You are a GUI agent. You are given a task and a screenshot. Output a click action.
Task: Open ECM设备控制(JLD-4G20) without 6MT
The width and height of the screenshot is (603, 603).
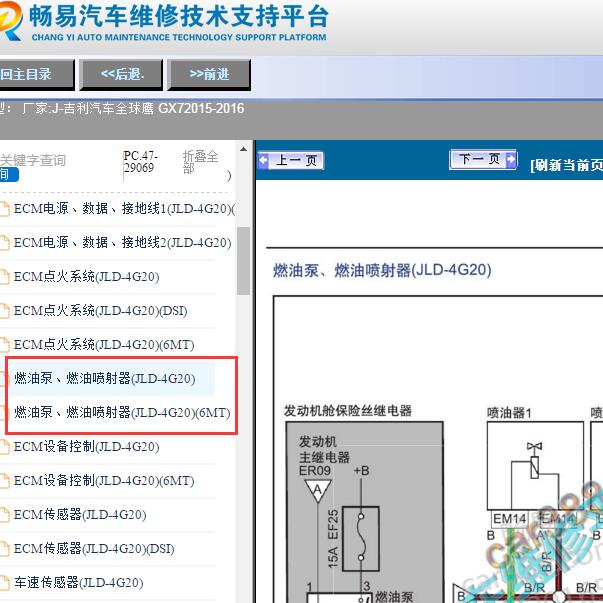coord(87,446)
